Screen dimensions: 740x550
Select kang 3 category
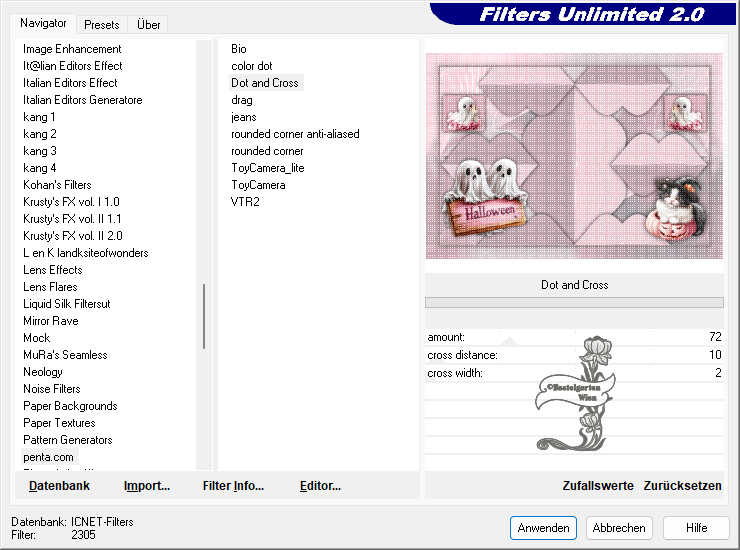pos(40,151)
